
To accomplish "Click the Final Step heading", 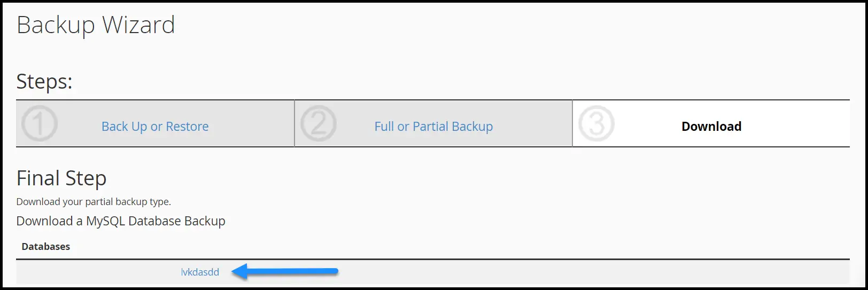I will pyautogui.click(x=61, y=178).
